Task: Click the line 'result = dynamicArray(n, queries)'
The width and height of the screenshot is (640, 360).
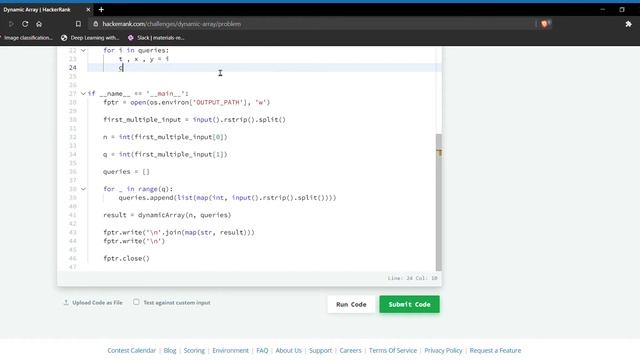Action: click(x=167, y=215)
